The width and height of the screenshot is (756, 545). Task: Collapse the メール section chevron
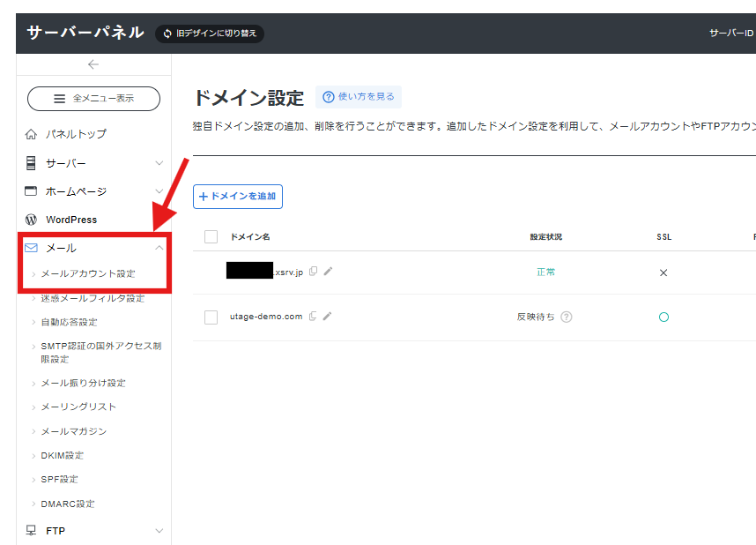159,248
